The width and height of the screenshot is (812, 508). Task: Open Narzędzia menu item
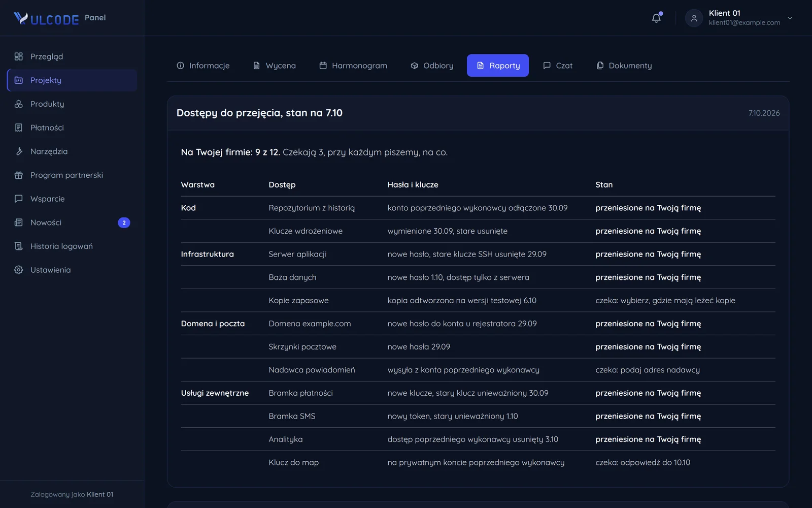(72, 151)
